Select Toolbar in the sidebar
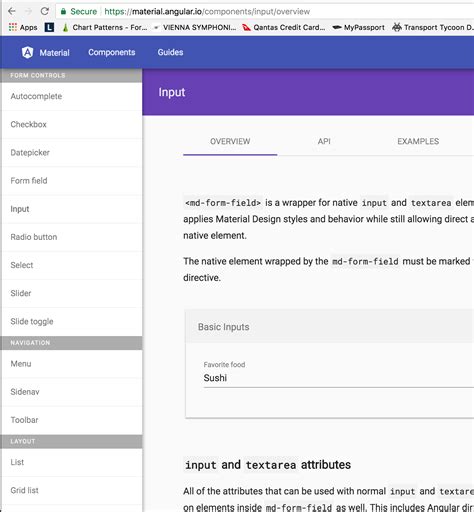 pyautogui.click(x=71, y=420)
